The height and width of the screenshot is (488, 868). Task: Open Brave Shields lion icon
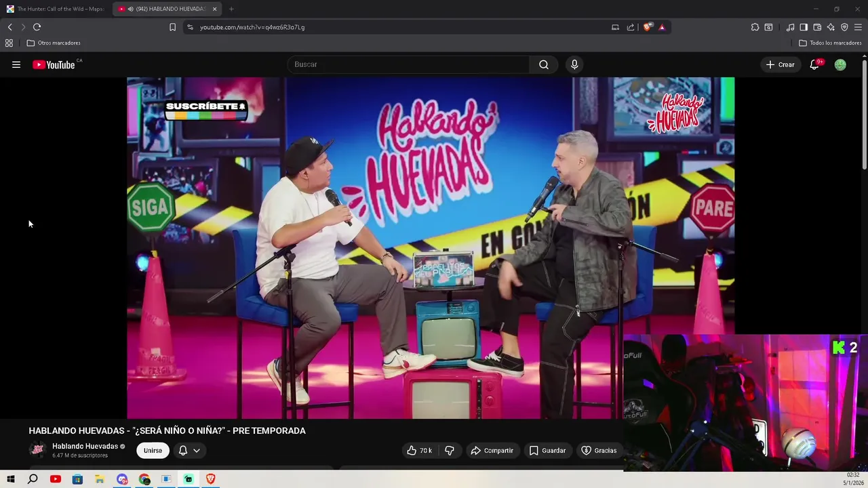pos(648,27)
